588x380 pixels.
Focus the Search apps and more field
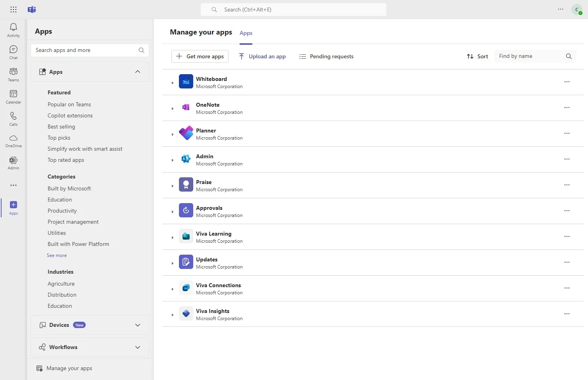(x=90, y=50)
